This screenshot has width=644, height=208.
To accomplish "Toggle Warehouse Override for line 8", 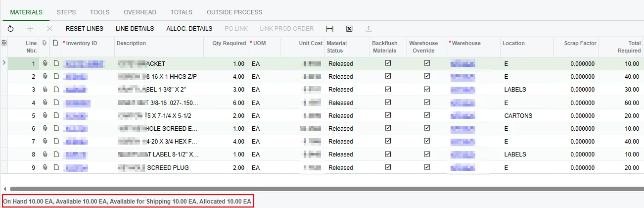I will [427, 154].
